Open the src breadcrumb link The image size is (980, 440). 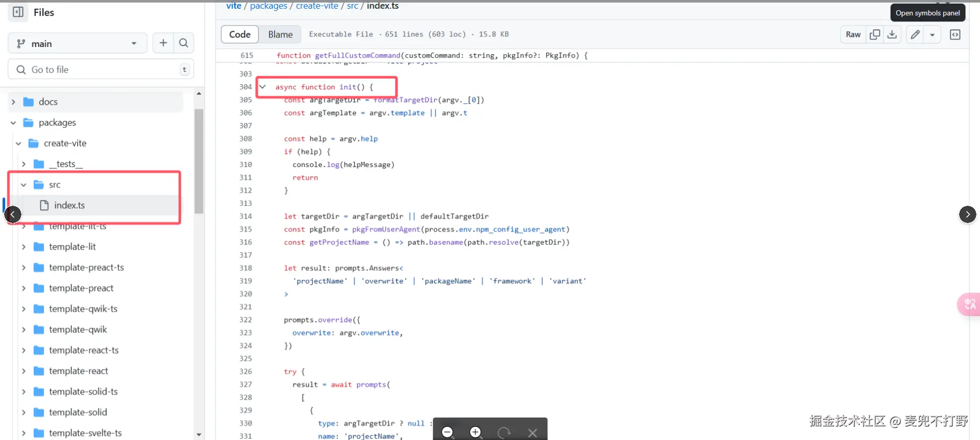click(x=352, y=6)
